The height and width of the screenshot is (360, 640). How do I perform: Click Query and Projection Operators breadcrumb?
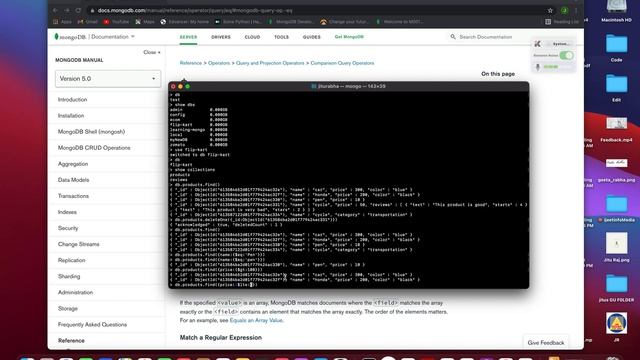270,63
